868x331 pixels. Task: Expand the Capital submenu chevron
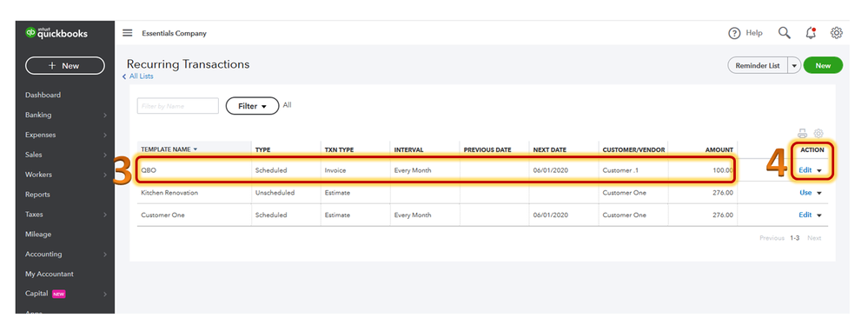click(x=104, y=295)
